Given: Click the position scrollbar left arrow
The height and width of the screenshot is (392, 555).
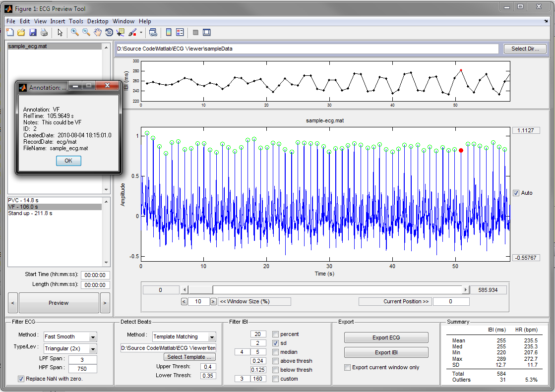Looking at the screenshot, I should pos(185,290).
